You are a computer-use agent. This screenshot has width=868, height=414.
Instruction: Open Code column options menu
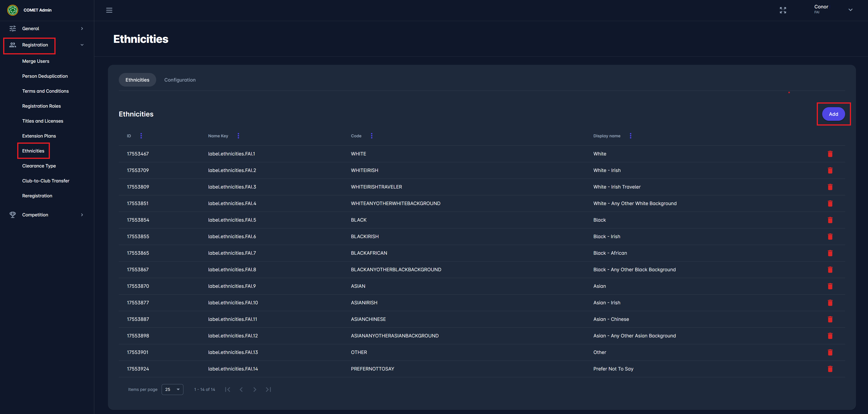372,136
